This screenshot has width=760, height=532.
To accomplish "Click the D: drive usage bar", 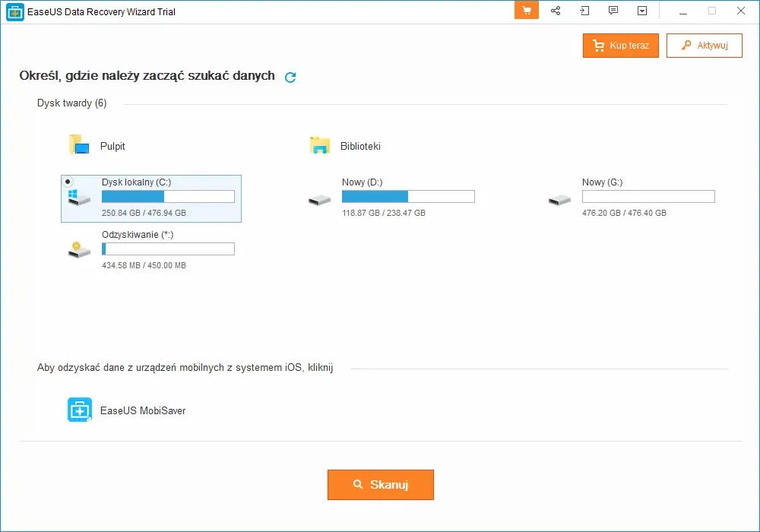I will click(x=408, y=196).
